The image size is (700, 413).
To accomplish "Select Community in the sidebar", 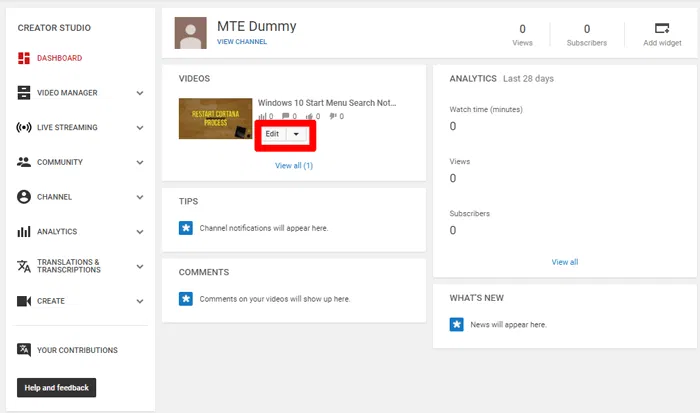I will 60,162.
